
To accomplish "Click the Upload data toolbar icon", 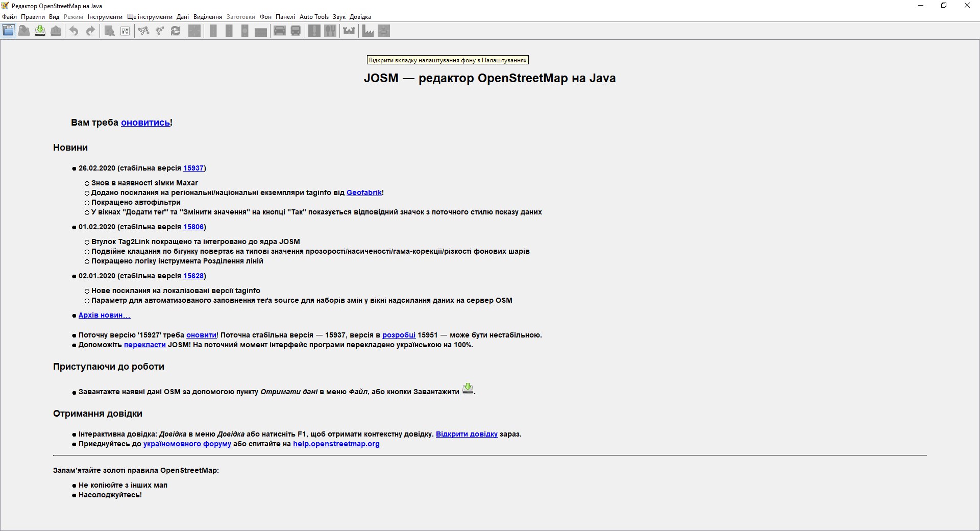I will click(56, 31).
